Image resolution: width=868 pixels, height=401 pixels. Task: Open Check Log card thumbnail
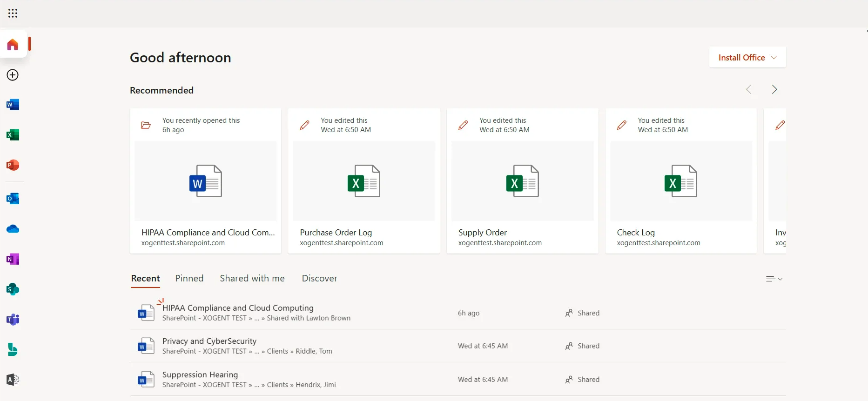[681, 181]
